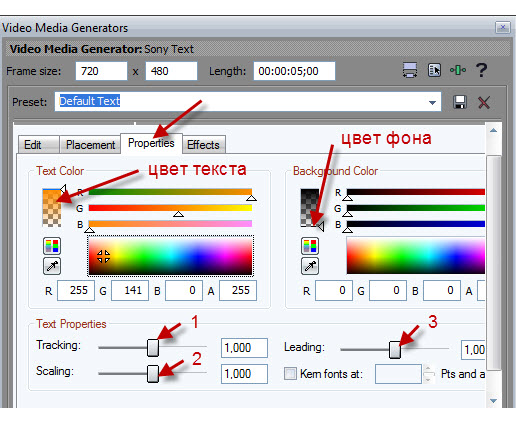Click the scroll down arrow of the panel
The width and height of the screenshot is (516, 421).
[493, 401]
